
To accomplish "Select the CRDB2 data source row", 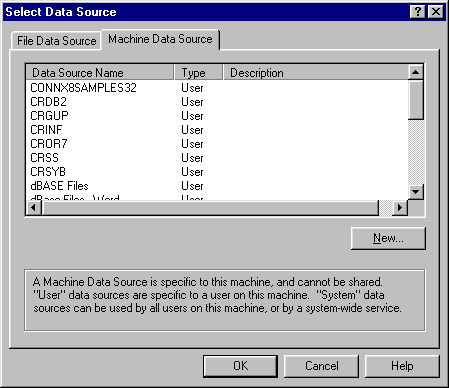I will pos(48,102).
